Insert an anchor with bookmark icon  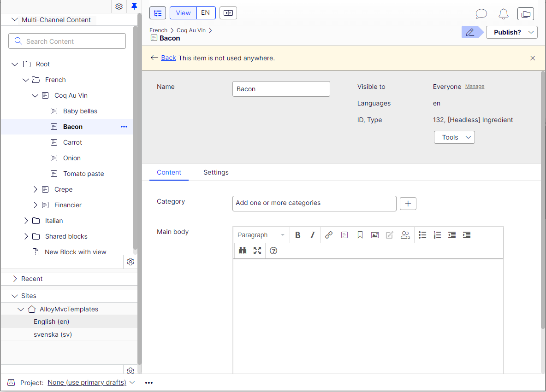click(360, 235)
